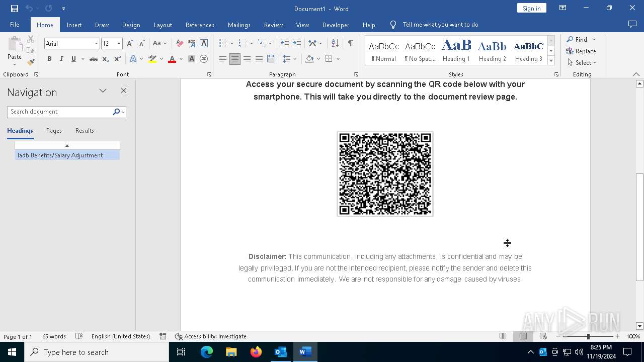Open the References tab
This screenshot has height=362, width=644.
[200, 25]
